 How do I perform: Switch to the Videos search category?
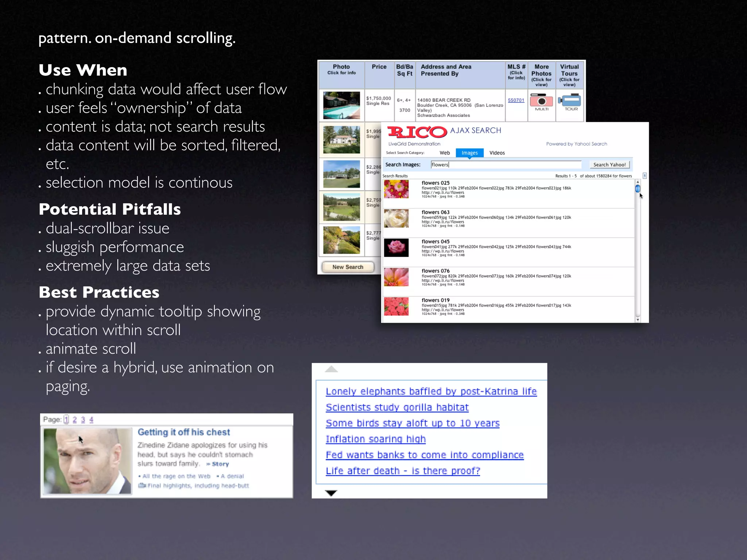tap(497, 153)
